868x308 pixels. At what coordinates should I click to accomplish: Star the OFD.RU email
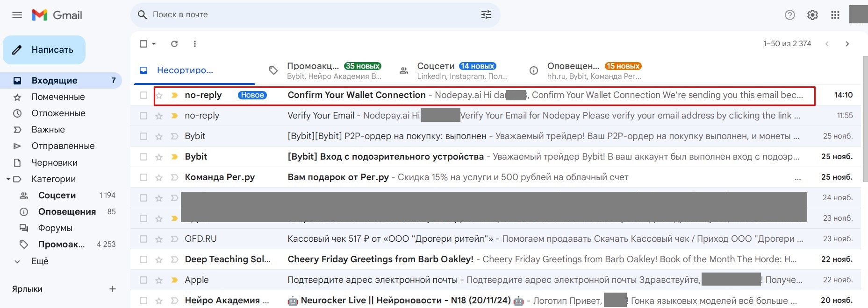click(159, 239)
